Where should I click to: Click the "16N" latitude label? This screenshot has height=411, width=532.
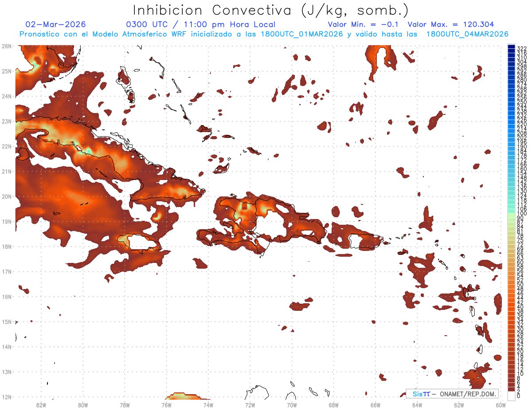pos(6,297)
